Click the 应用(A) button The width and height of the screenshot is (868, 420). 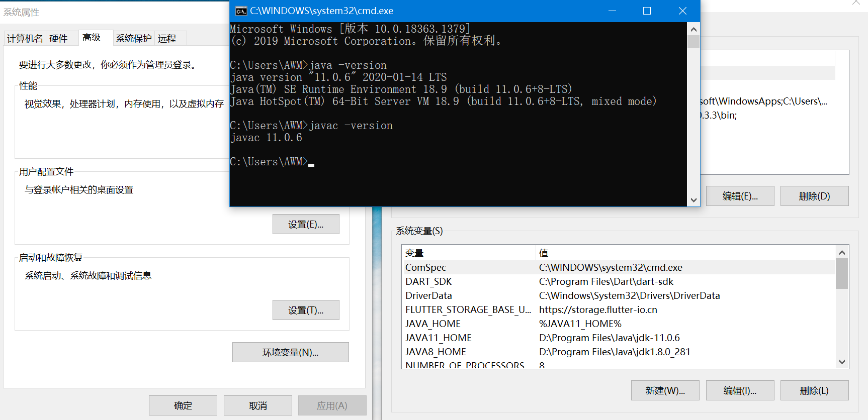[332, 405]
